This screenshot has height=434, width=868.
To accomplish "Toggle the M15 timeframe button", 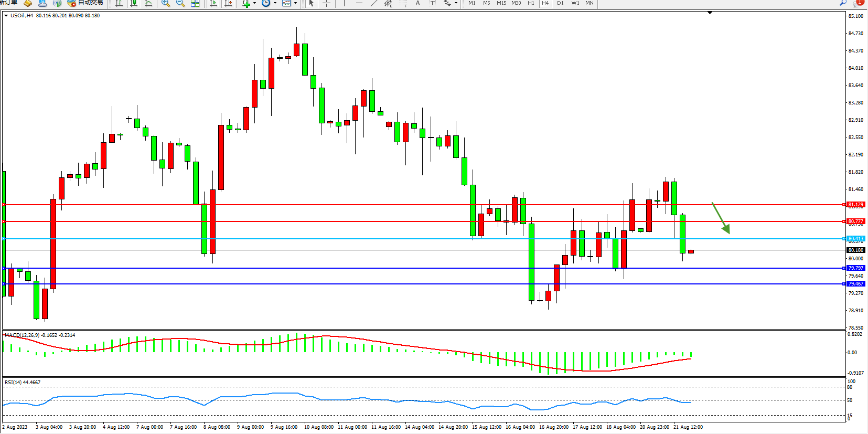I will (x=501, y=3).
